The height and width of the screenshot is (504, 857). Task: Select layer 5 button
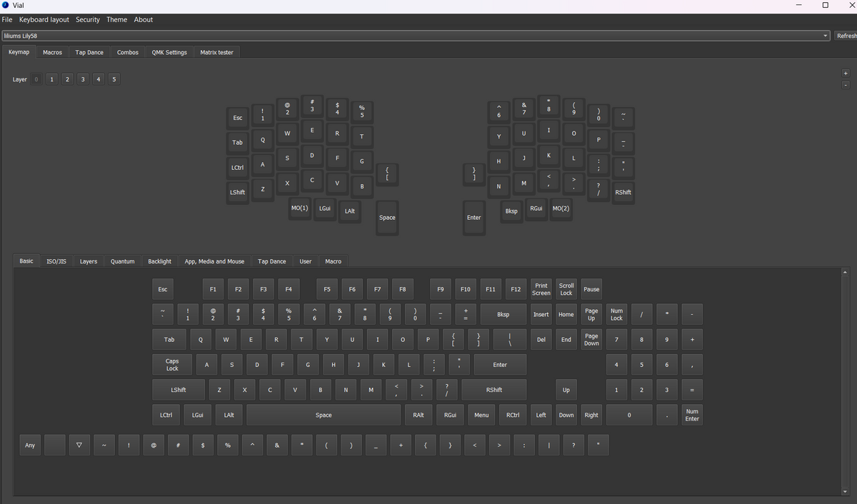click(114, 79)
